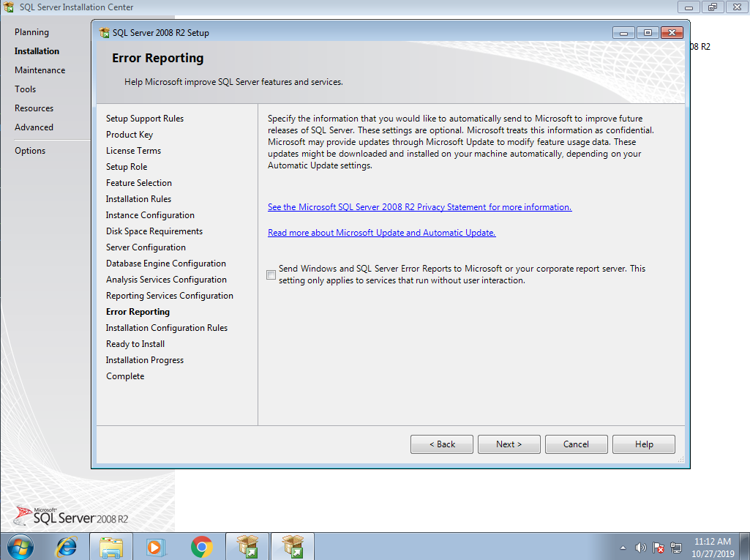Image resolution: width=750 pixels, height=560 pixels.
Task: Click the Setup Support Rules step
Action: coord(145,119)
